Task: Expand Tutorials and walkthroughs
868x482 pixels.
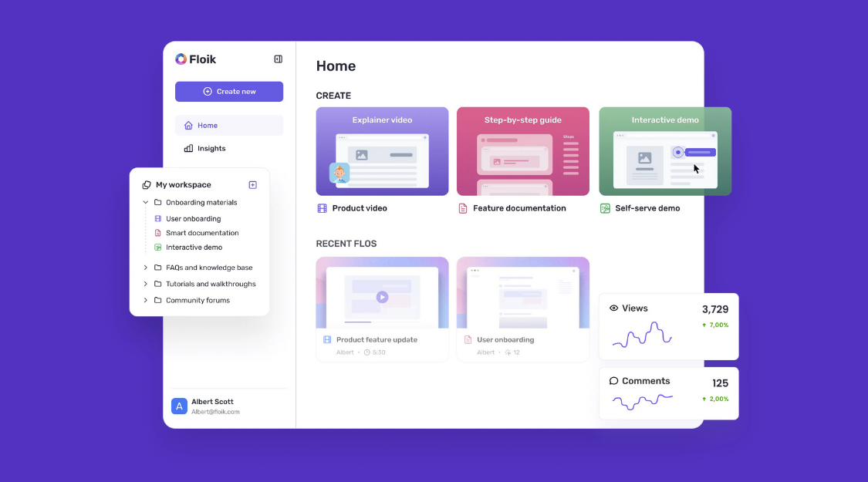Action: tap(147, 283)
